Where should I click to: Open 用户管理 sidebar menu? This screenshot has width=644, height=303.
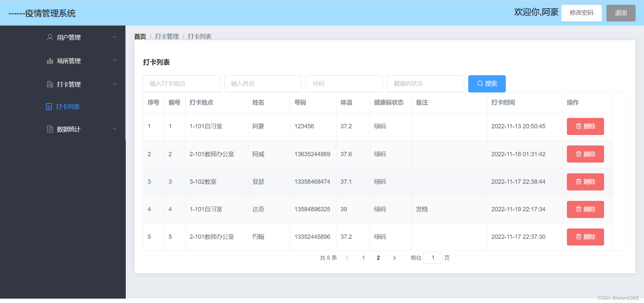pyautogui.click(x=63, y=37)
